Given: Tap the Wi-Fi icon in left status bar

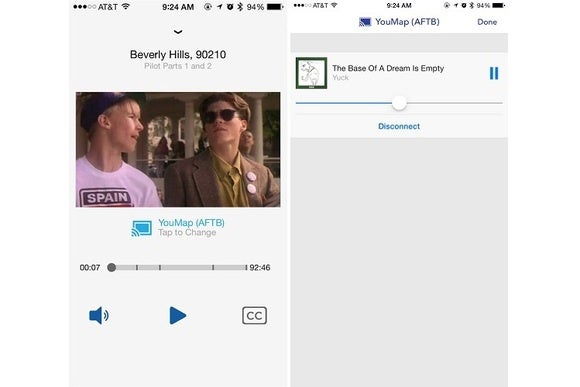Looking at the screenshot, I should [126, 6].
